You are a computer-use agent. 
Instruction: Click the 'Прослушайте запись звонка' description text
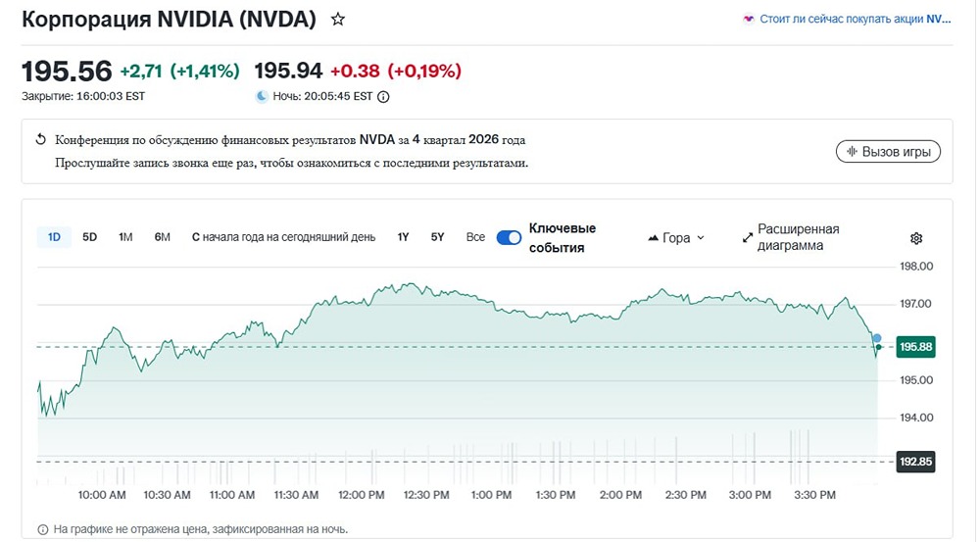click(291, 163)
